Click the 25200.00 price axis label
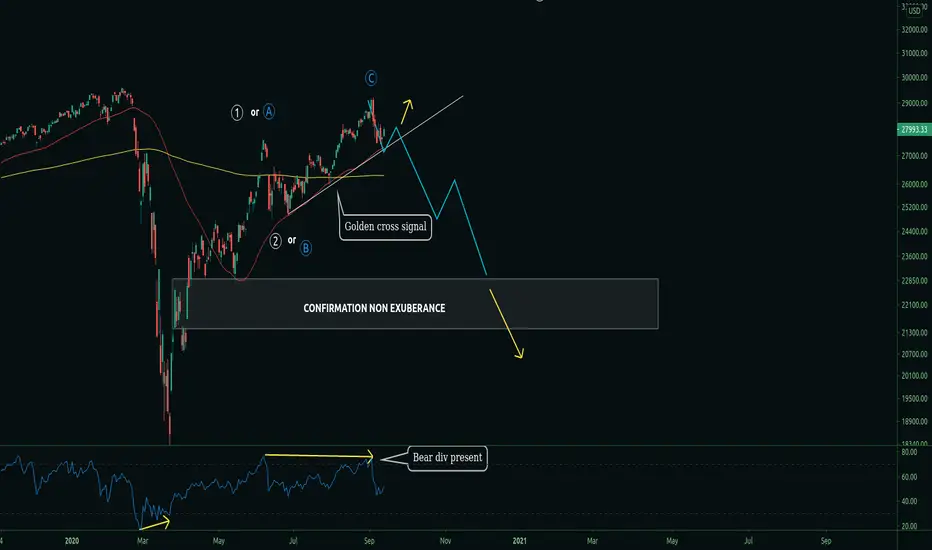Image resolution: width=932 pixels, height=550 pixels. point(914,208)
